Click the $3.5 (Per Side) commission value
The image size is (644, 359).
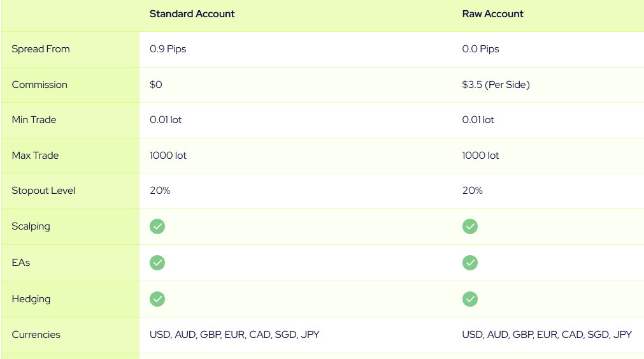[496, 85]
